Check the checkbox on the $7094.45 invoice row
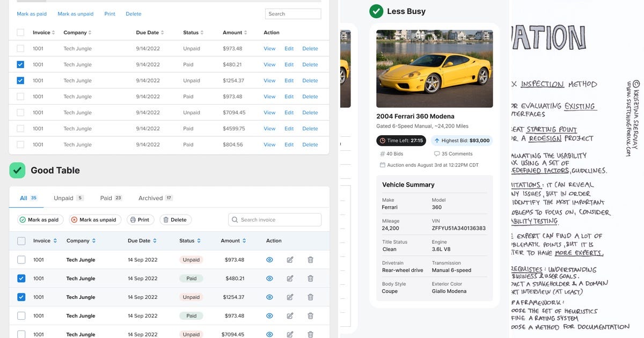Image resolution: width=644 pixels, height=338 pixels. (x=21, y=334)
